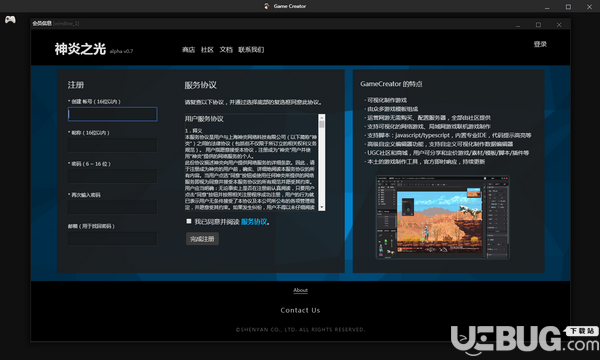The image size is (600, 360).
Task: Click the 可视化制作游戏 feature line
Action: [x=386, y=100]
